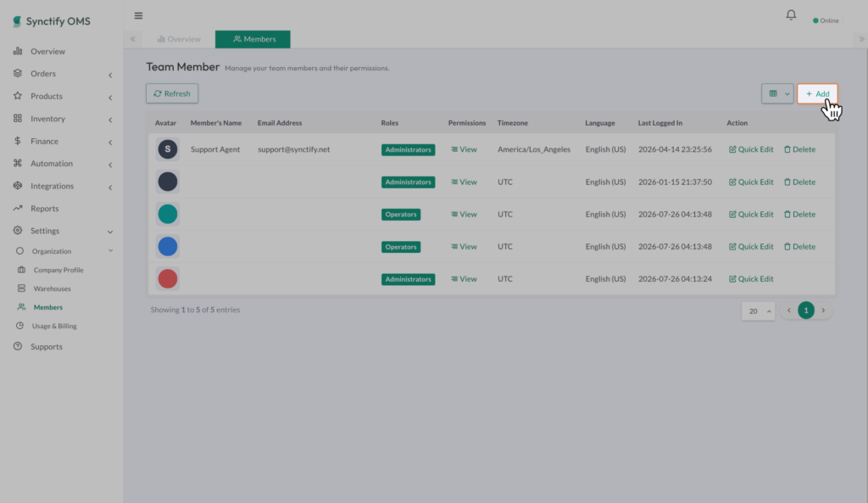Expand the Integrations submenu chevron
Viewport: 868px width, 503px height.
[x=110, y=187]
